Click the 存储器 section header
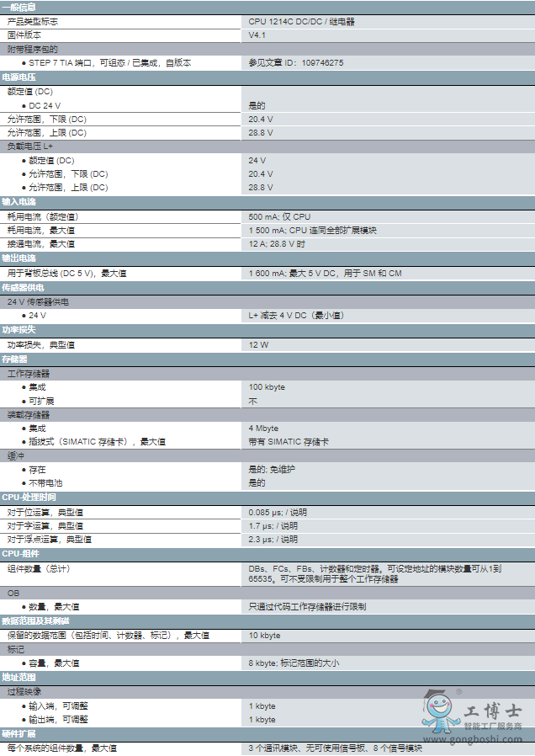The width and height of the screenshot is (535, 756). (15, 359)
